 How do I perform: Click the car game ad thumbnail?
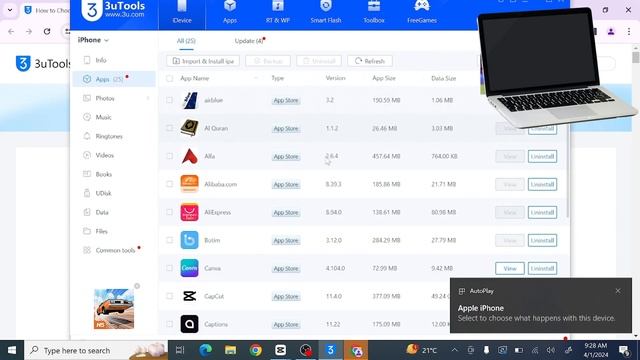click(114, 309)
